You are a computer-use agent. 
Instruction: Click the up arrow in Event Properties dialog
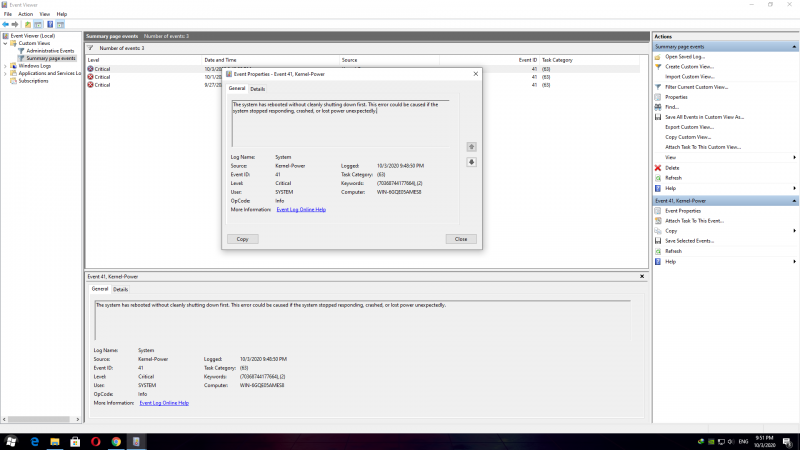click(472, 146)
